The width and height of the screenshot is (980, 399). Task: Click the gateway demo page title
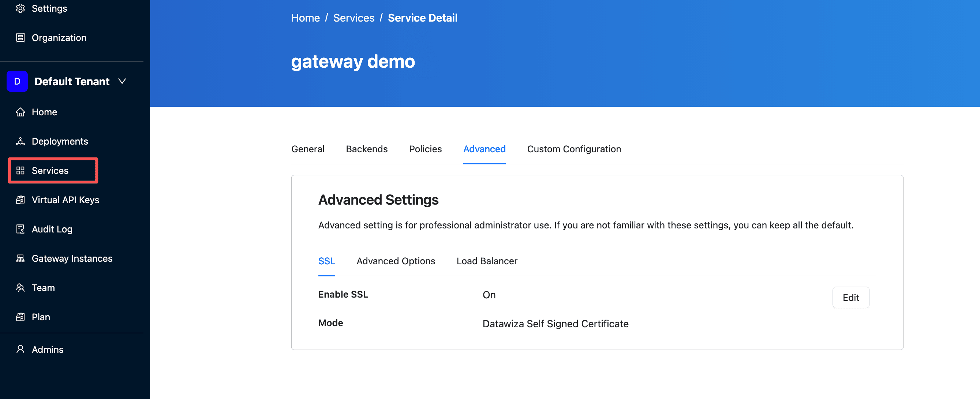(353, 61)
